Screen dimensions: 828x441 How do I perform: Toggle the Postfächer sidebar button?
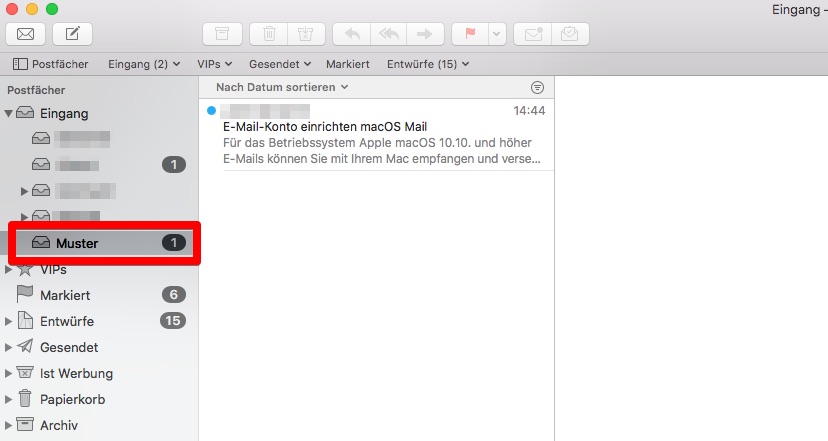click(x=51, y=64)
